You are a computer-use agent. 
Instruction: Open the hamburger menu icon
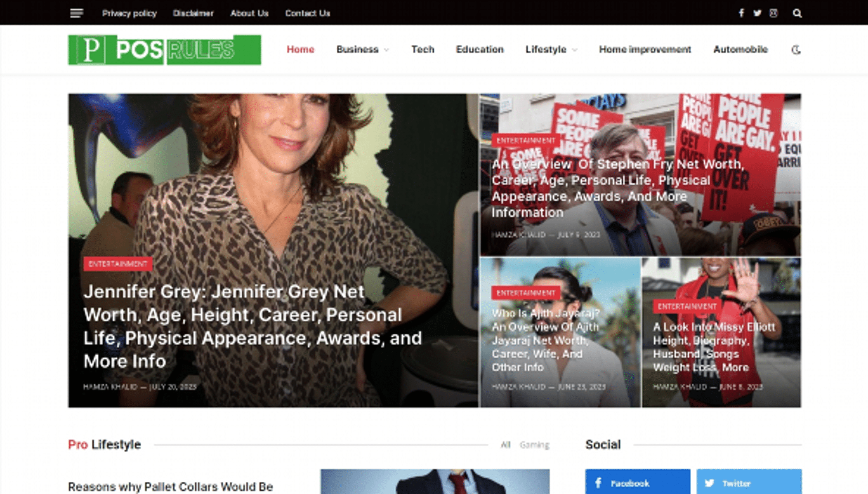tap(76, 13)
